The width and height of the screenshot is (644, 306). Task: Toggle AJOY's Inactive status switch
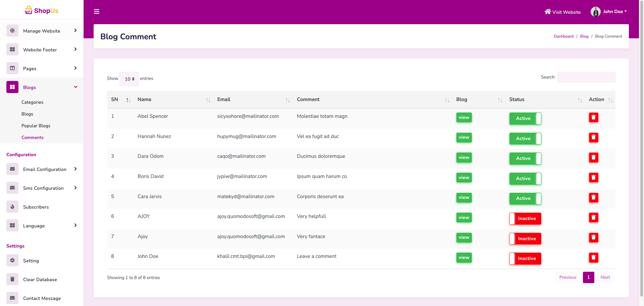(x=525, y=219)
